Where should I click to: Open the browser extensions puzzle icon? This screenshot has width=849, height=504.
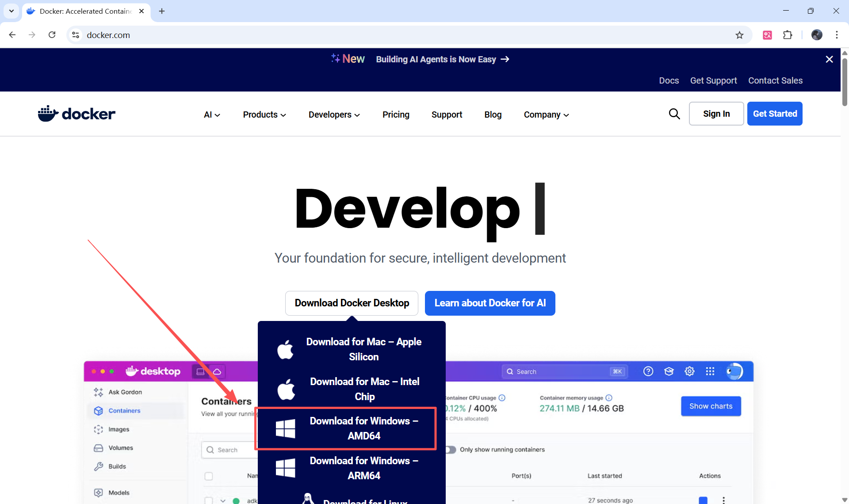(788, 35)
